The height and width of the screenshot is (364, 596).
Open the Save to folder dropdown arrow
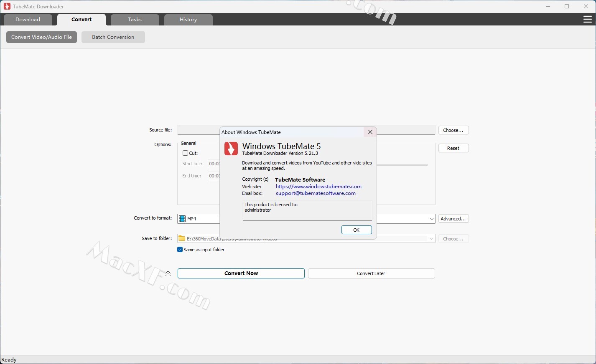(x=431, y=239)
